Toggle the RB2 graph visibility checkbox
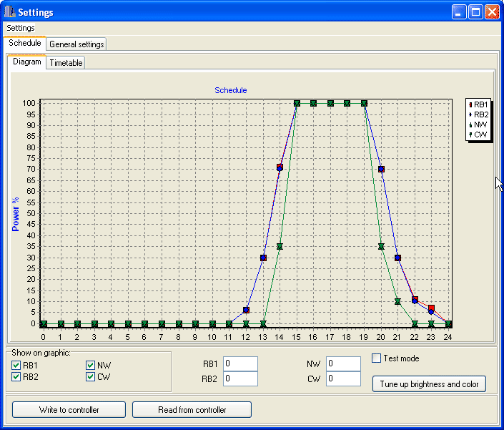This screenshot has width=504, height=430. click(16, 377)
